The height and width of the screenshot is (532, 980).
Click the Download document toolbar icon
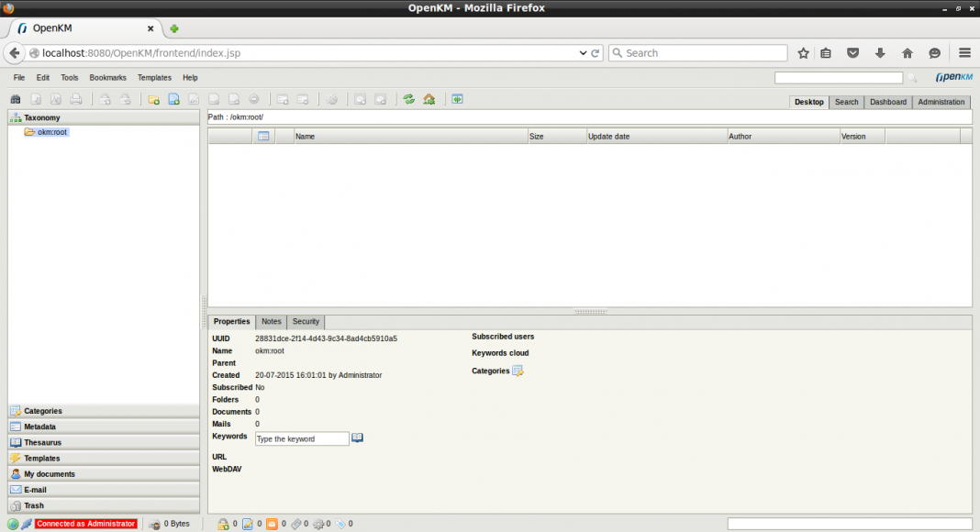pos(36,99)
